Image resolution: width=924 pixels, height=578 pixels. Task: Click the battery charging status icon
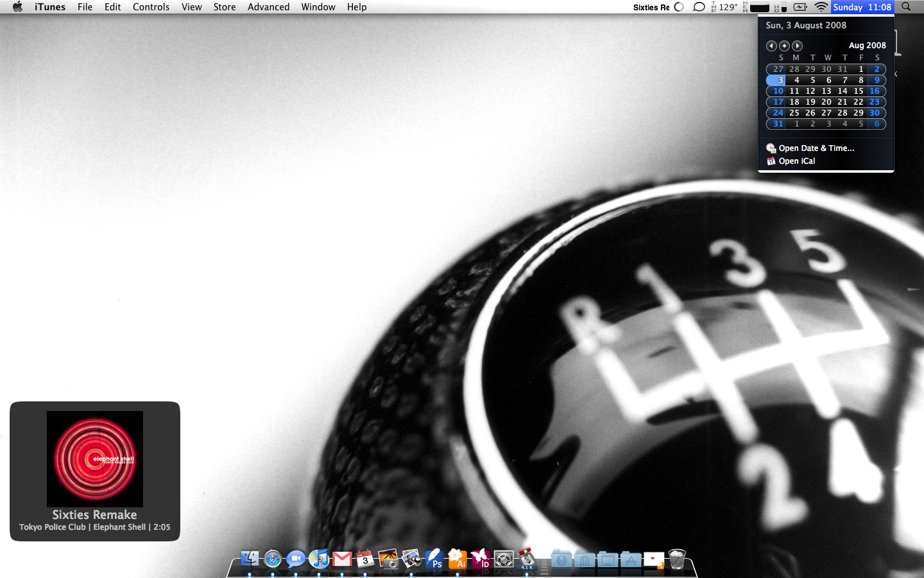point(800,7)
